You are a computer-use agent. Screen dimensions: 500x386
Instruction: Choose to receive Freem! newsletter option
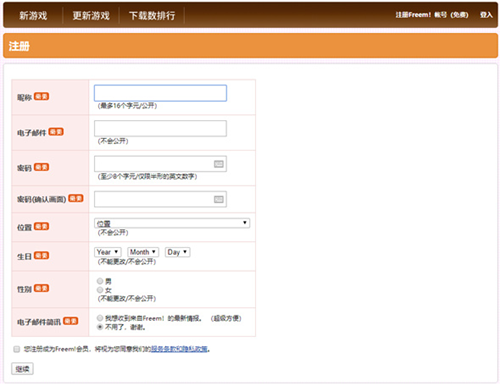(100, 318)
